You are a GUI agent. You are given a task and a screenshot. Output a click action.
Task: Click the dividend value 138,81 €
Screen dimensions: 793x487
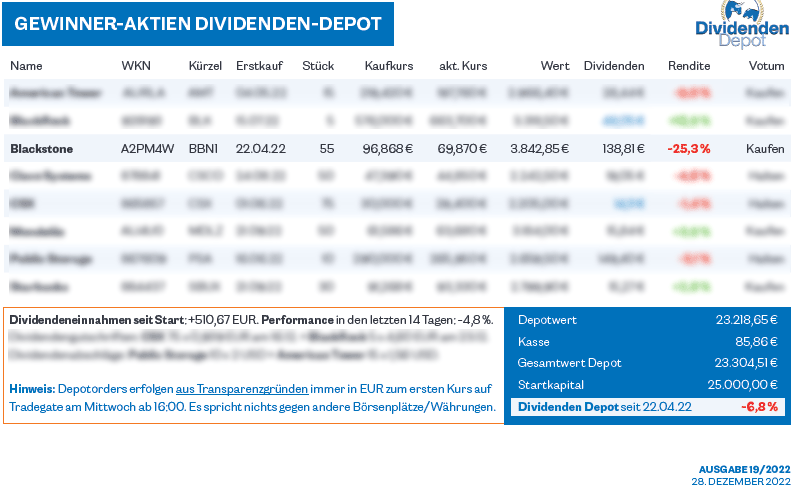[623, 149]
